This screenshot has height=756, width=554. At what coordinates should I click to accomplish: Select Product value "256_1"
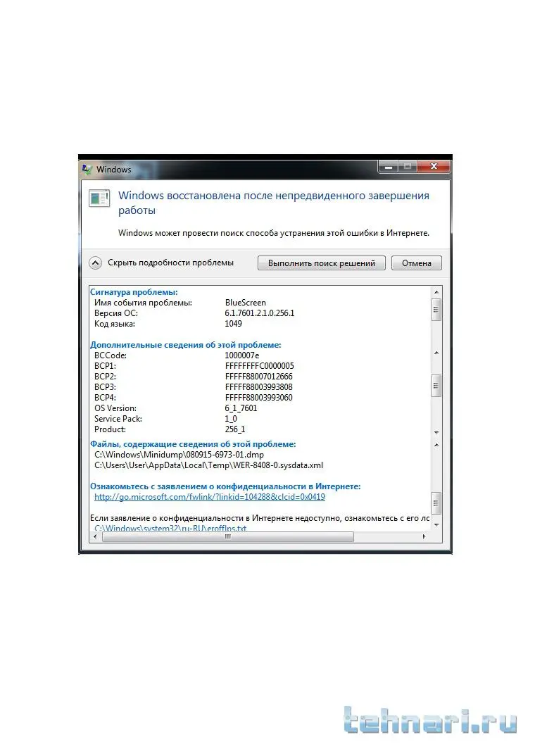click(235, 429)
